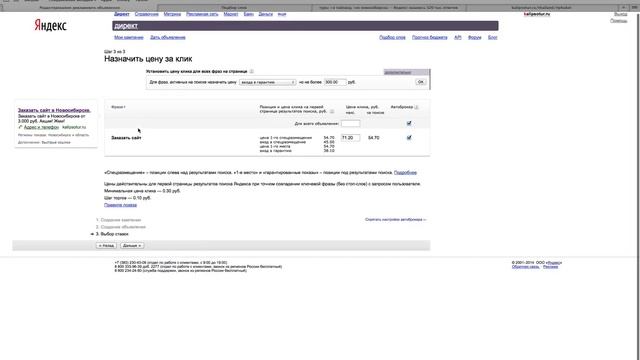Open Рекламная сеть in top navigation
Image resolution: width=640 pixels, height=360 pixels.
pos(202,14)
